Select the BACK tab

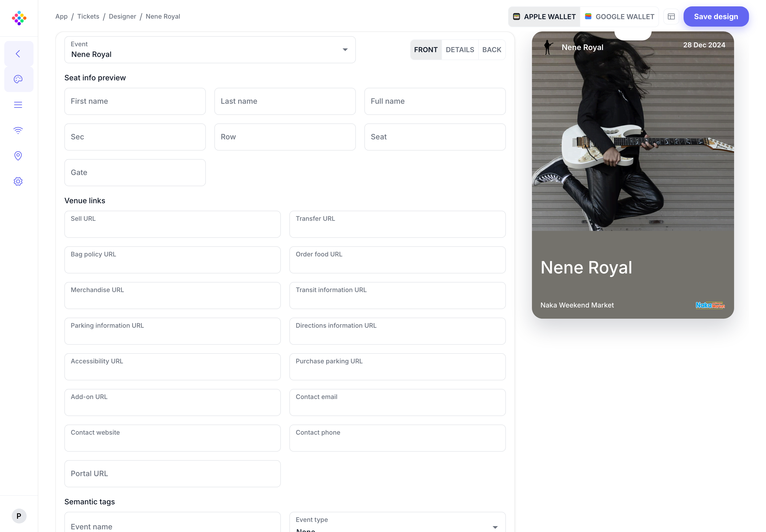[x=492, y=50]
